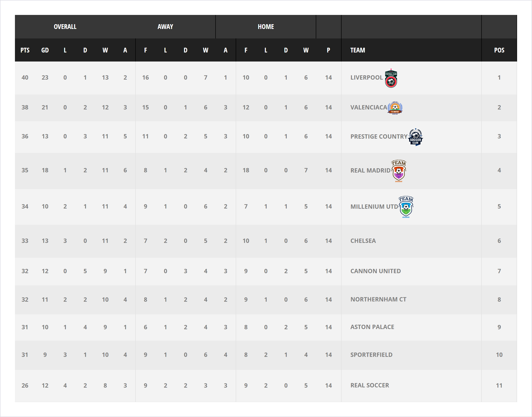The width and height of the screenshot is (532, 417).
Task: Click the P games played column header
Action: [x=328, y=50]
